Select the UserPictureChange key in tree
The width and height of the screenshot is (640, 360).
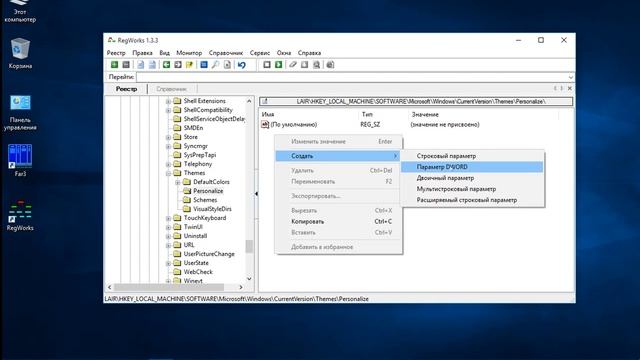209,254
